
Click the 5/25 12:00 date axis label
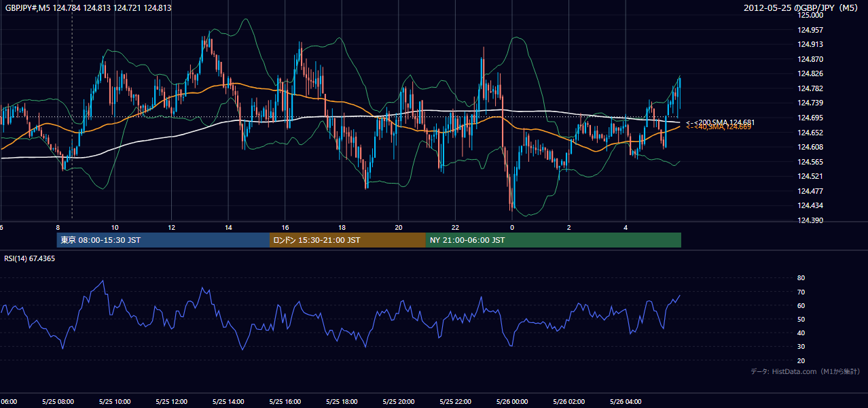(171, 402)
